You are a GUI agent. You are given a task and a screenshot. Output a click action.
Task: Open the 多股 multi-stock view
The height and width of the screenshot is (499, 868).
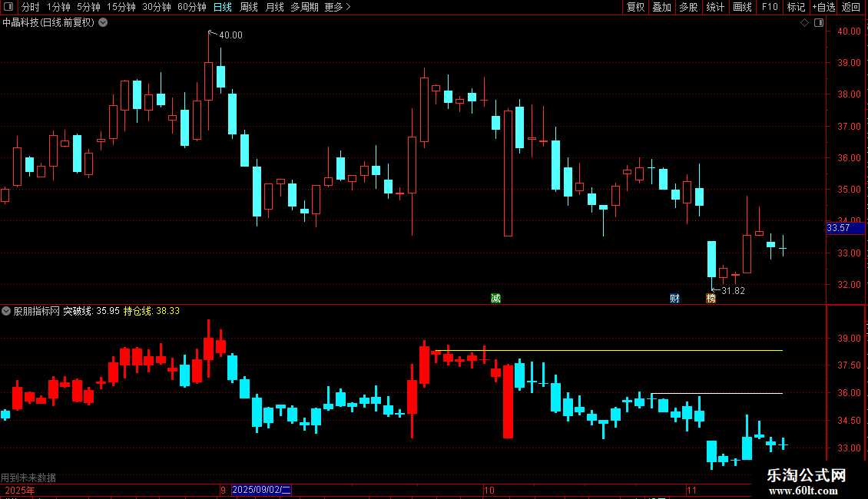[688, 7]
